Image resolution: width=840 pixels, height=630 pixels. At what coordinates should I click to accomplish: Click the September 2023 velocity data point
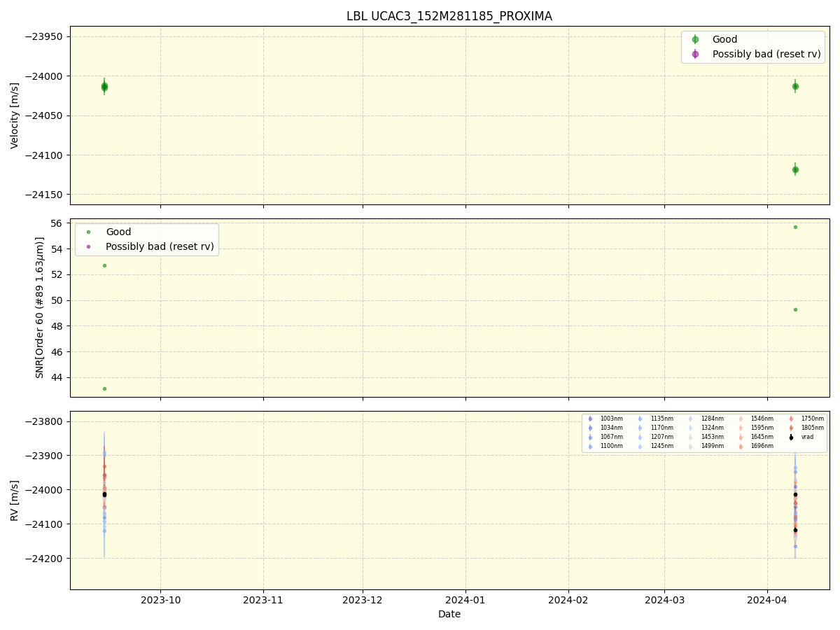click(x=104, y=87)
